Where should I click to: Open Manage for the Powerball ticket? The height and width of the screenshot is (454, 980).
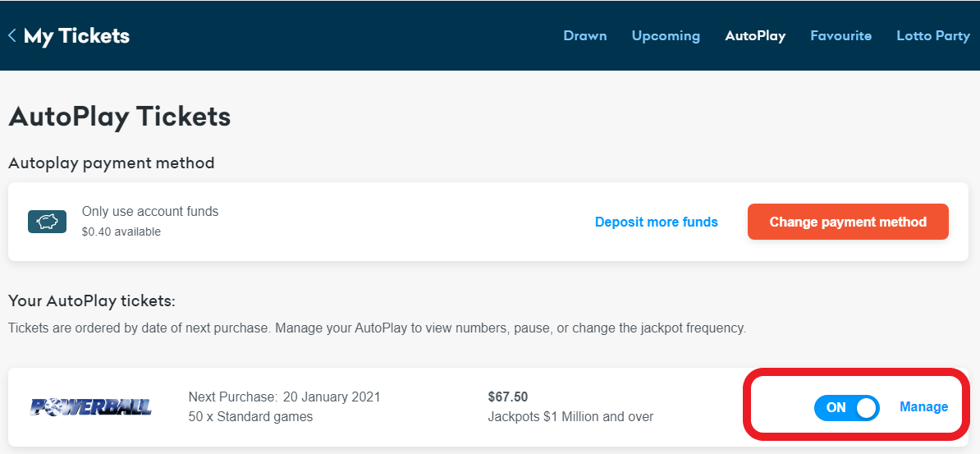tap(923, 407)
